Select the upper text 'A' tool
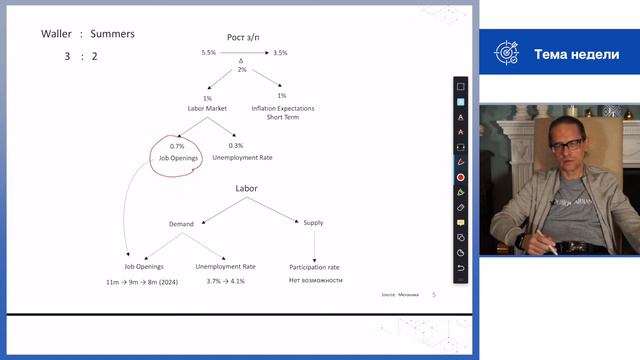Image resolution: width=640 pixels, height=360 pixels. (460, 117)
